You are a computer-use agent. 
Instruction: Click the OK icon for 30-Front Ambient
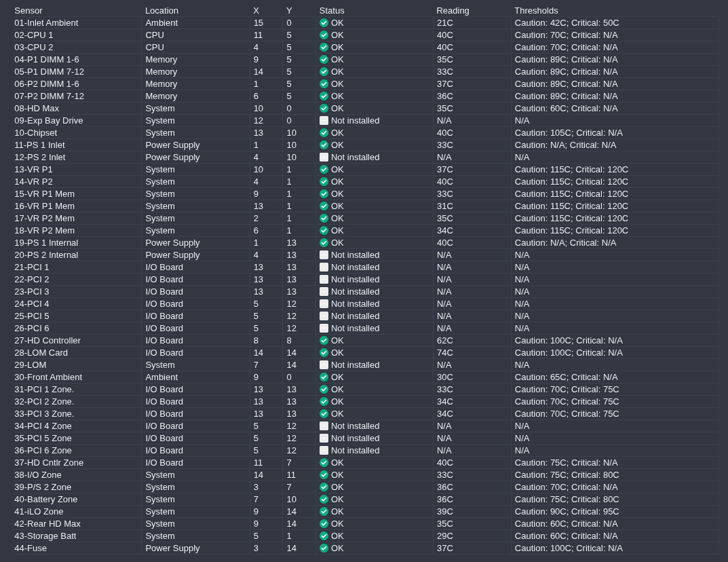point(324,377)
